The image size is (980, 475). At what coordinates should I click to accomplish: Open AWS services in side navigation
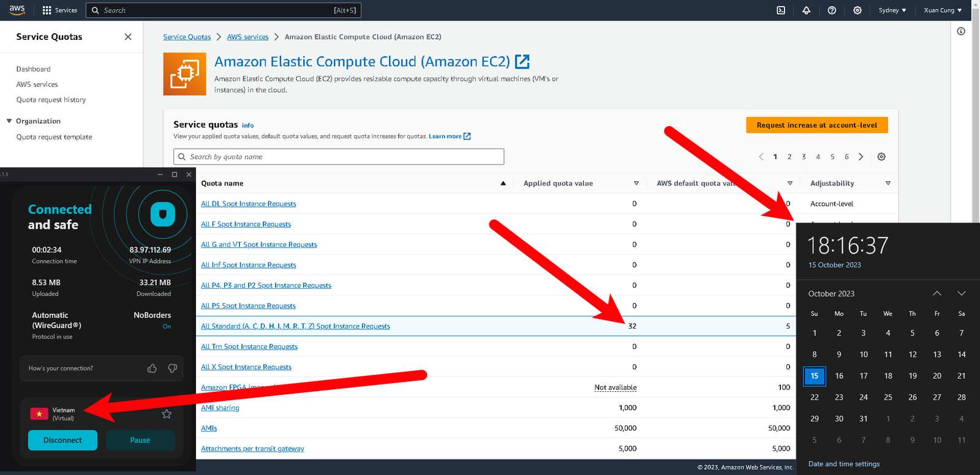click(37, 84)
